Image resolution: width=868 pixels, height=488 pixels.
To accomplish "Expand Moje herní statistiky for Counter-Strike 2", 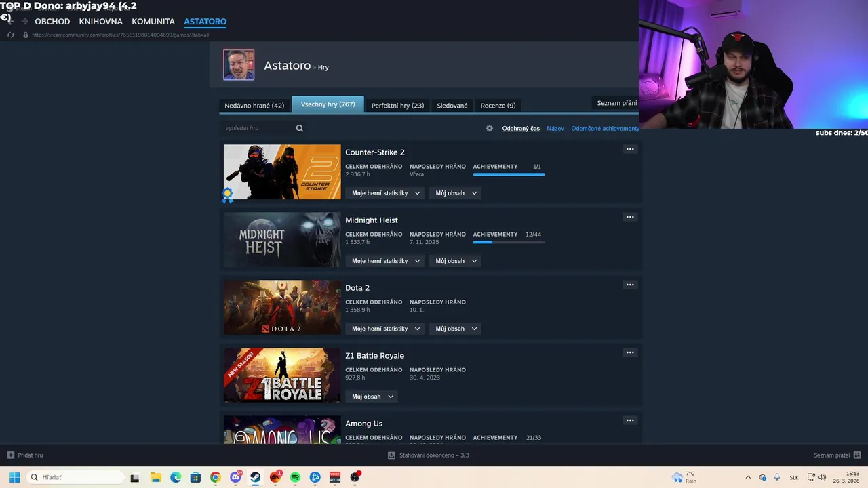I will click(x=385, y=193).
